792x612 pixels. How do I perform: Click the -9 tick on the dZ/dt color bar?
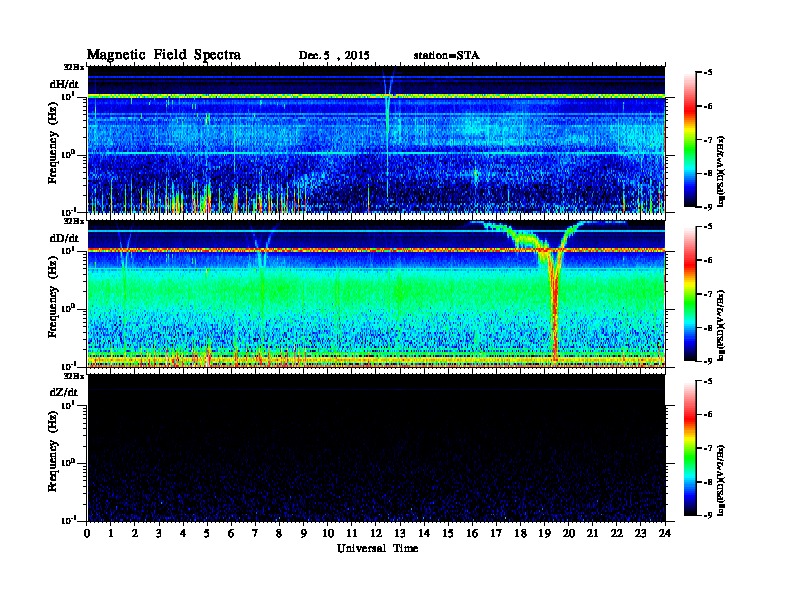708,515
